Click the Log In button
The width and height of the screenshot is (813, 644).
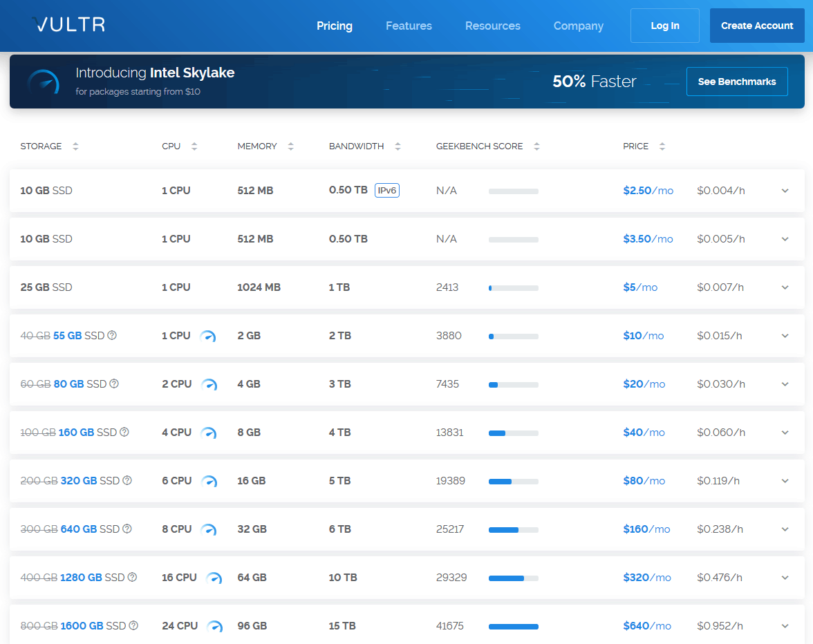pyautogui.click(x=665, y=26)
